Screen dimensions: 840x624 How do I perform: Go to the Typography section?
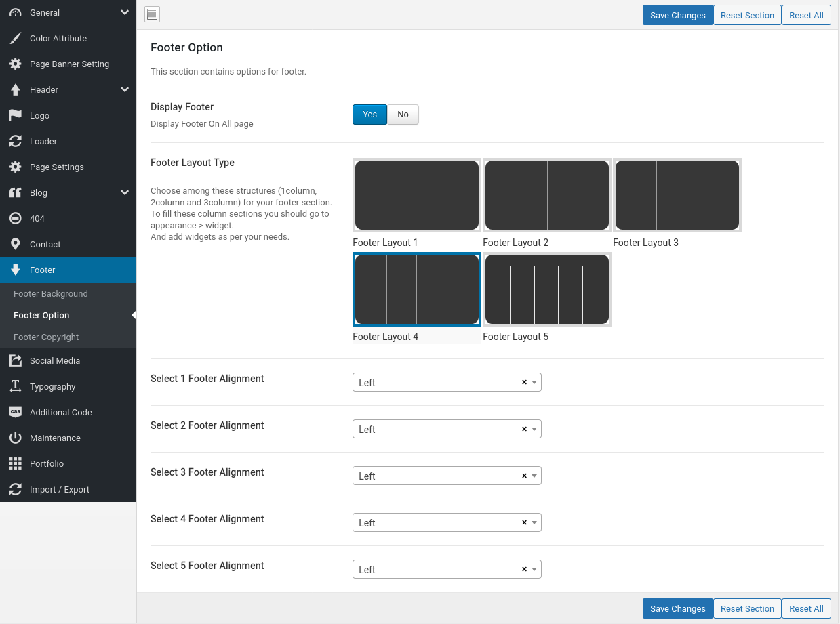68,386
